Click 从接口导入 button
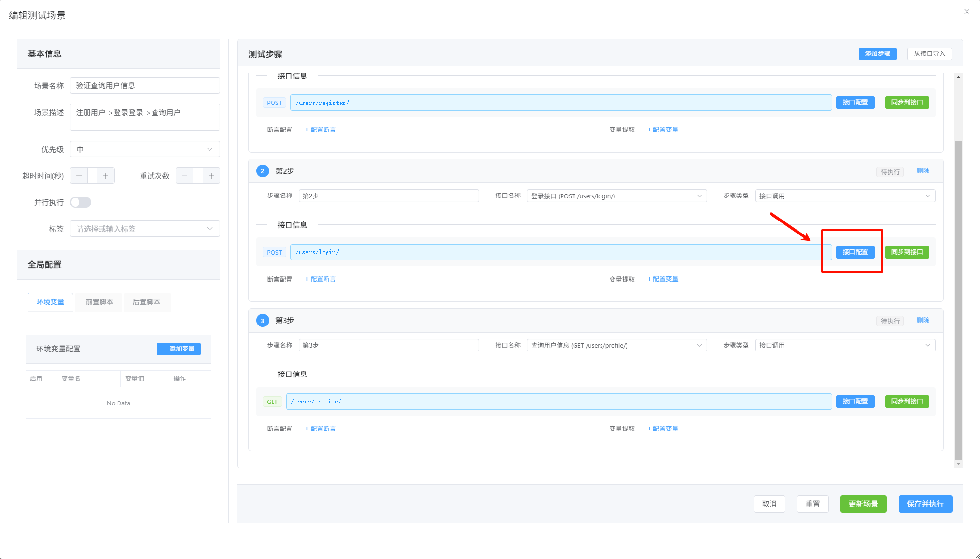980x559 pixels. point(929,54)
